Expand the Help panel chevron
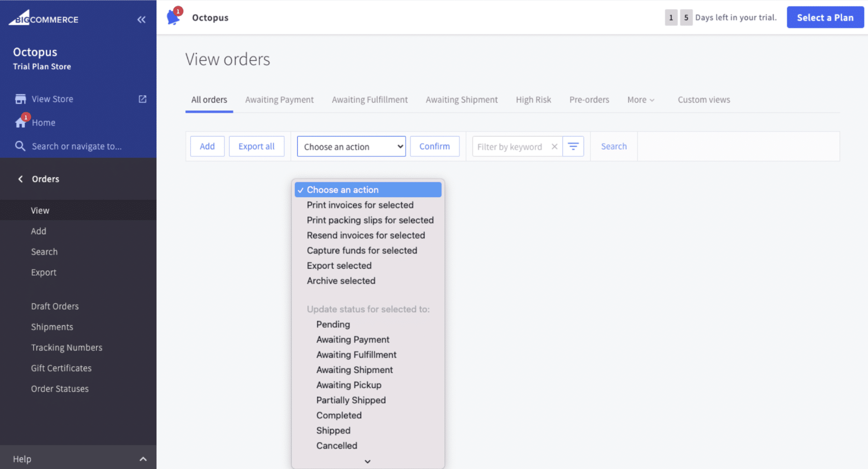 tap(143, 459)
